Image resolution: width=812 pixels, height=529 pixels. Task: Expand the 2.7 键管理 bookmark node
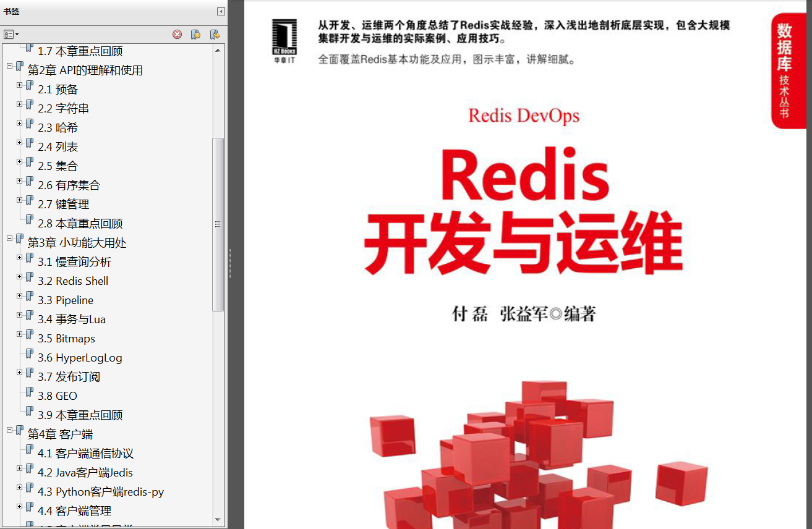pyautogui.click(x=19, y=200)
